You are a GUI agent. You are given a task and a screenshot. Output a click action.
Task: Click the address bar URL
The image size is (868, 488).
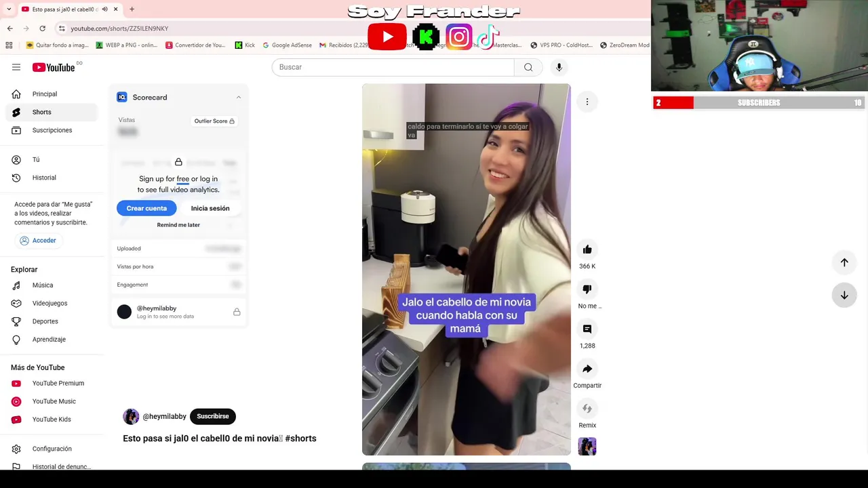pyautogui.click(x=119, y=28)
